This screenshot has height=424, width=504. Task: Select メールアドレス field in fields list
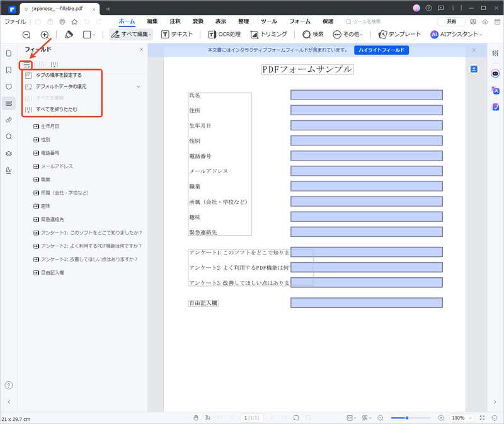point(54,166)
